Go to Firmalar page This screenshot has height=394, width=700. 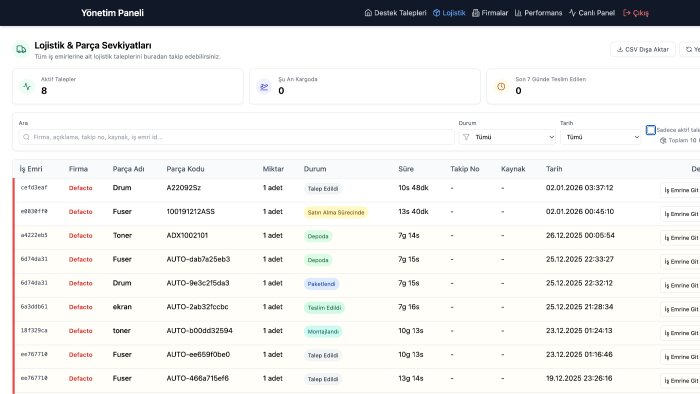pyautogui.click(x=490, y=13)
